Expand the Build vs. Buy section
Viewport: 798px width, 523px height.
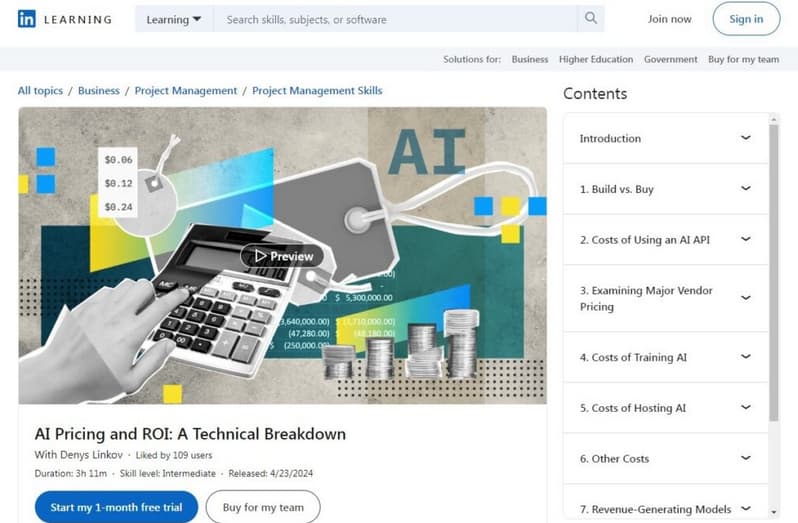click(x=745, y=189)
